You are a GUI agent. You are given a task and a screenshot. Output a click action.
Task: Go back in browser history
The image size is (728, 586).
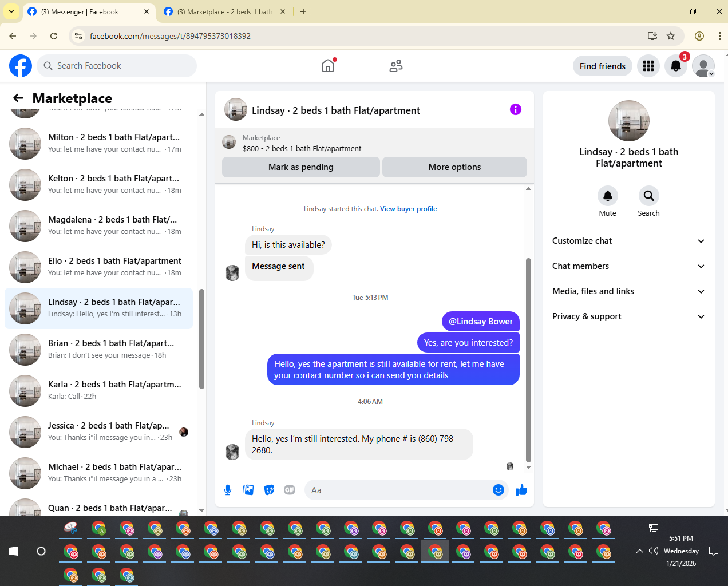coord(13,36)
